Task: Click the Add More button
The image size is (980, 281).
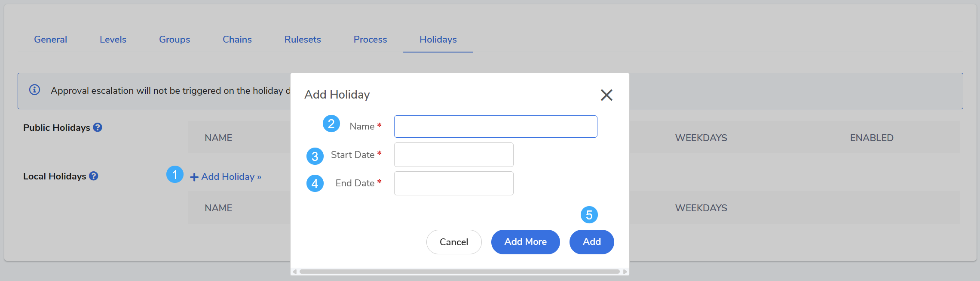Action: [525, 242]
